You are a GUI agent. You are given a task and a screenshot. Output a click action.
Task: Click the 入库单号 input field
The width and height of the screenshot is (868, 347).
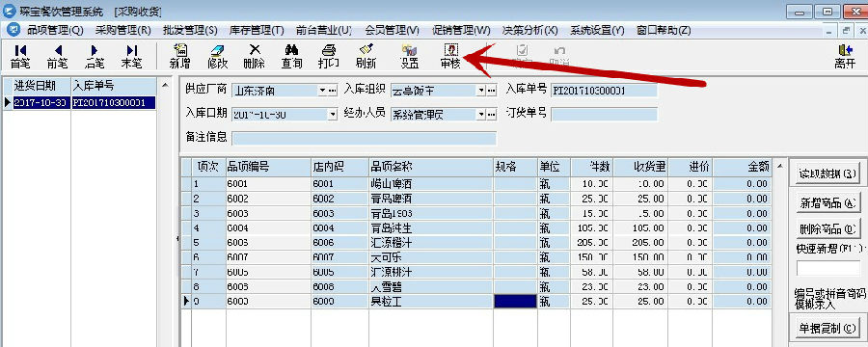pos(604,91)
